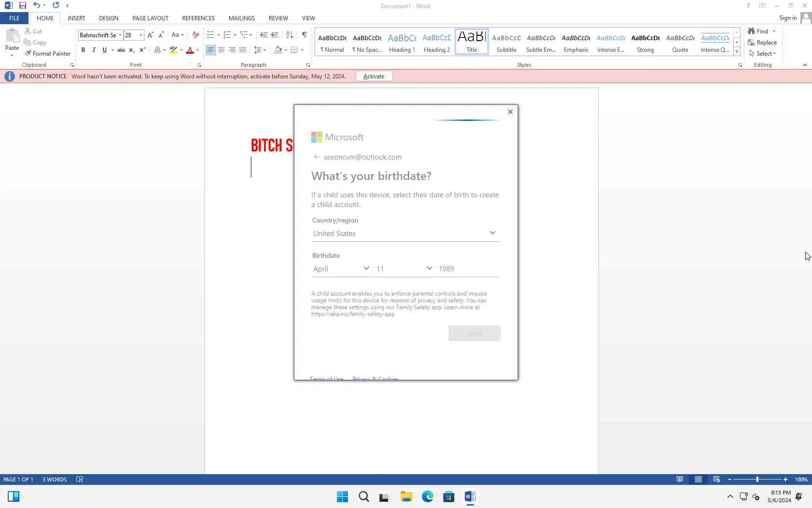Apply superscript formatting
812x508 pixels.
(x=142, y=50)
